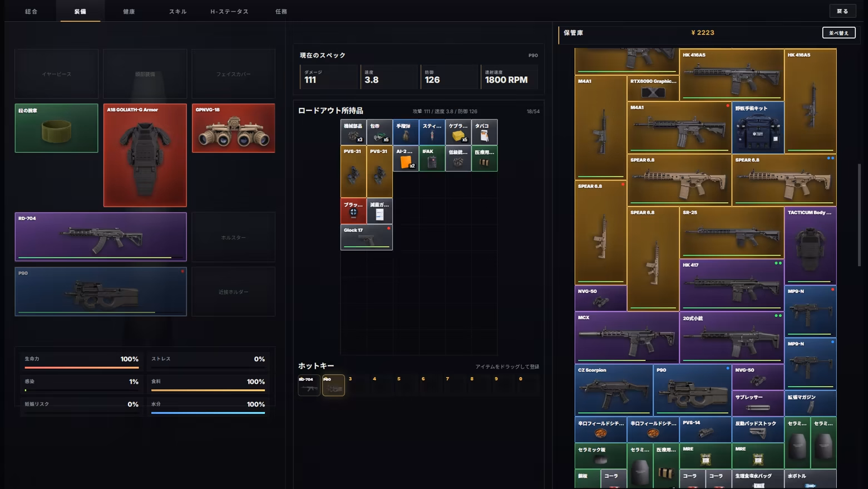
Task: Select the タバコ cigarette pack
Action: tap(484, 132)
